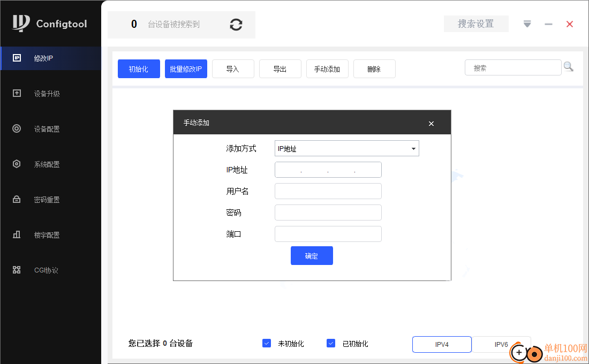
Task: Click the 删除 button
Action: coord(374,69)
